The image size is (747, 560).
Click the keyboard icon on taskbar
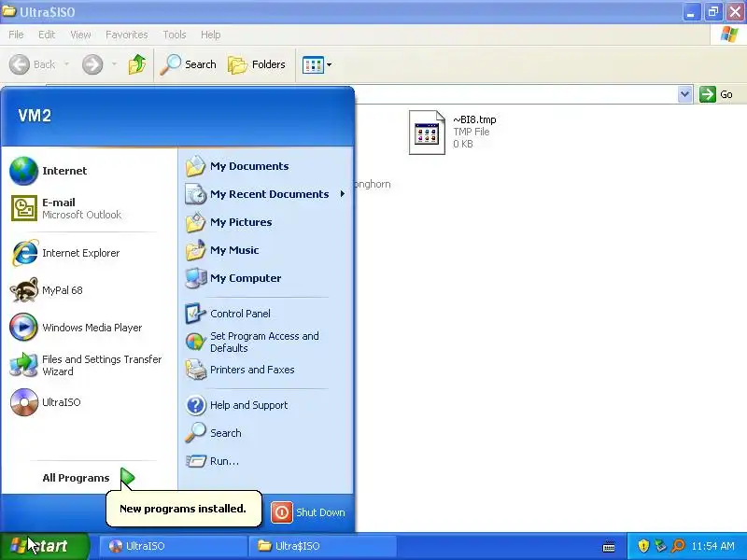click(609, 546)
